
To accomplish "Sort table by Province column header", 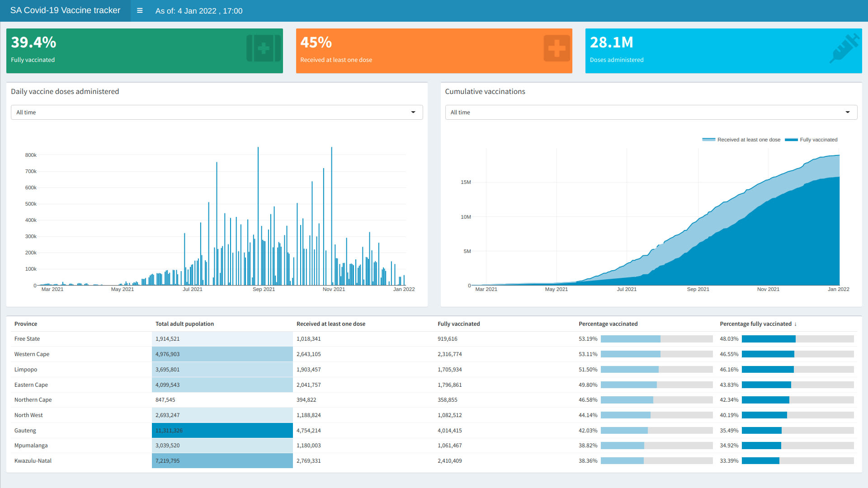I will click(x=26, y=324).
